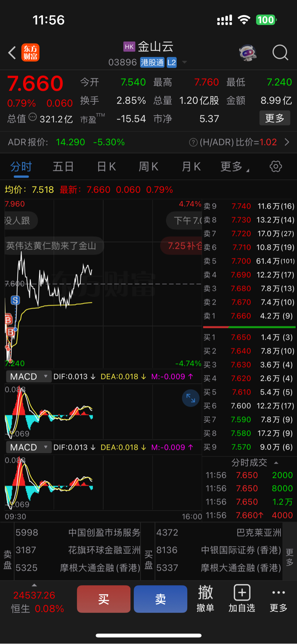Open the 7.25补仓 red comment bubble
297x644 pixels.
[x=182, y=246]
